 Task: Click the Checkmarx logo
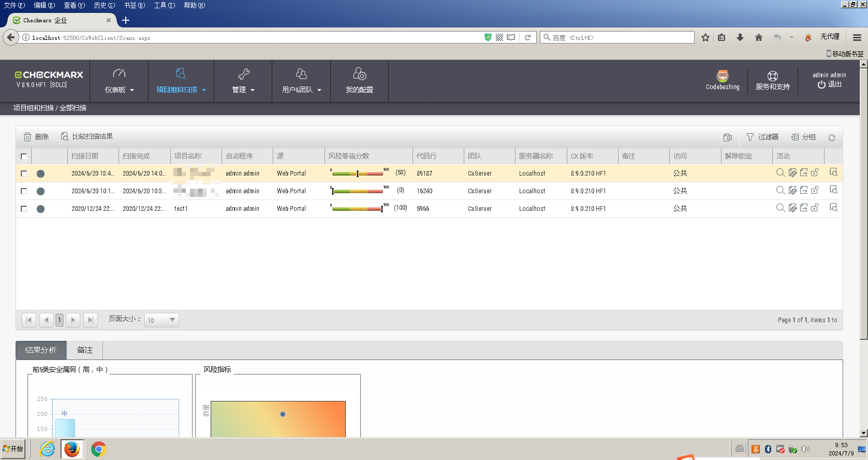[x=49, y=75]
